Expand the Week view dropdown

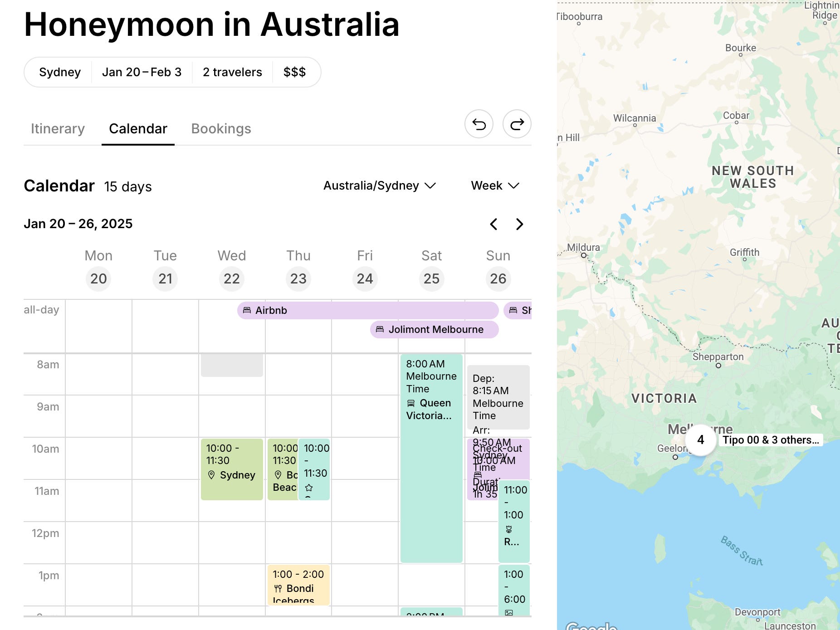tap(495, 186)
